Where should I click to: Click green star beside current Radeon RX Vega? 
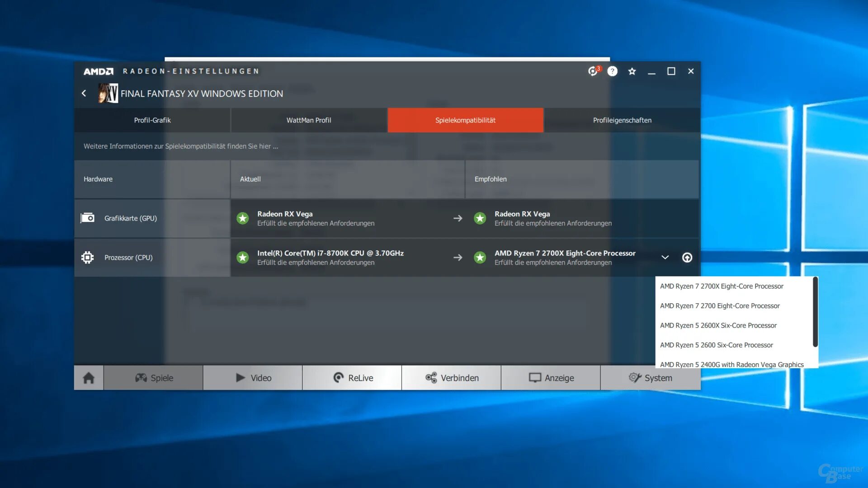[x=243, y=218]
